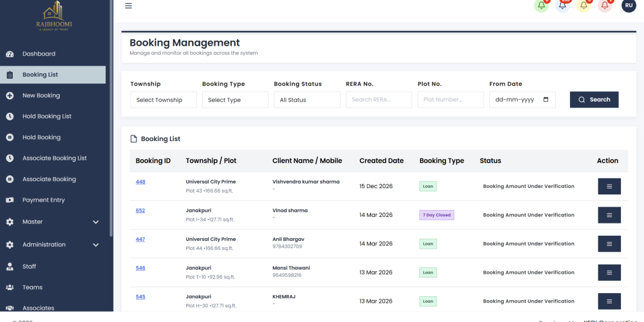Open the Booking Type dropdown
644x322 pixels.
235,100
